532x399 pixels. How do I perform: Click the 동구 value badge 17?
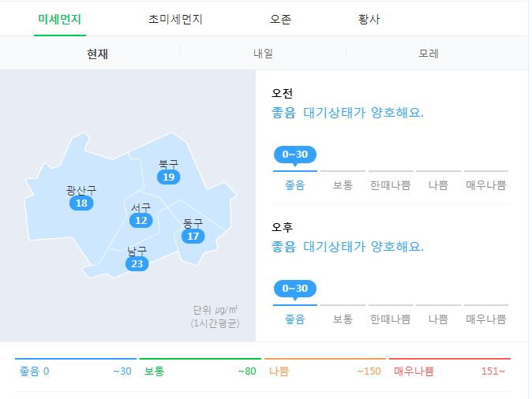pyautogui.click(x=193, y=236)
